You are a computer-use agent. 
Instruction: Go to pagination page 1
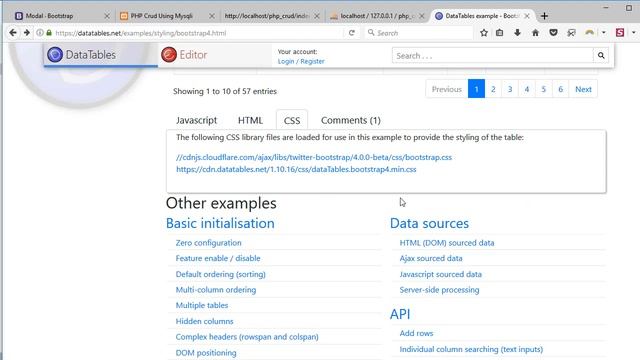coord(476,89)
